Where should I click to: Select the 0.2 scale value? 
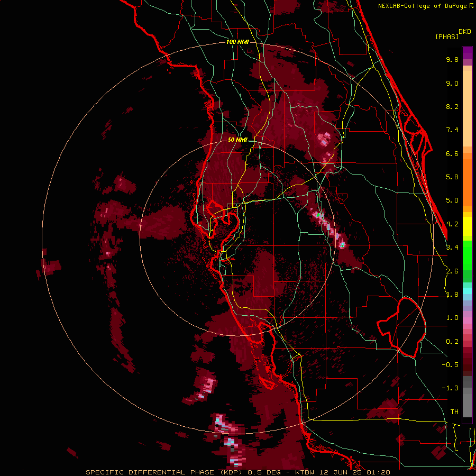(x=452, y=342)
